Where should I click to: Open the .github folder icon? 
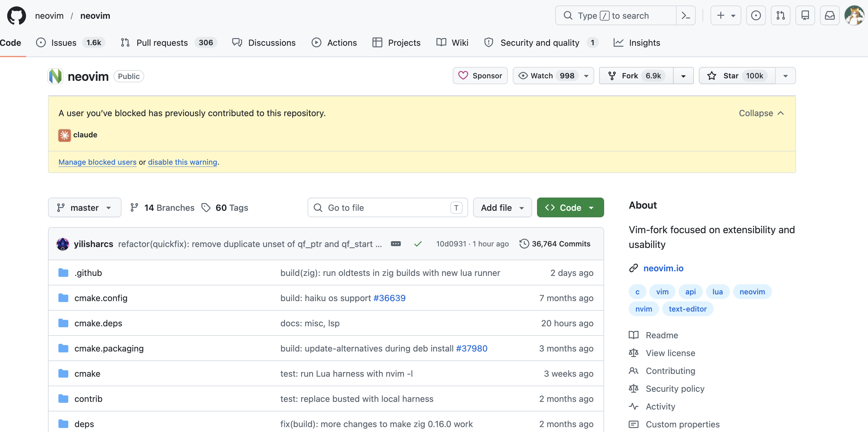click(63, 273)
